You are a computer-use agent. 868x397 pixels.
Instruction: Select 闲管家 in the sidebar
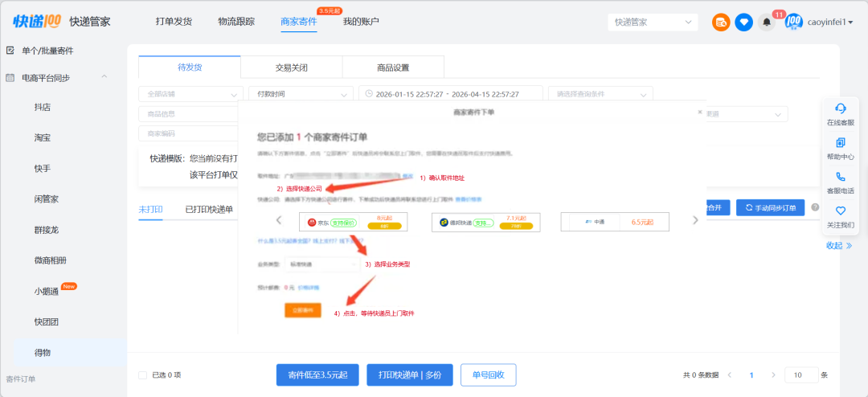pos(47,199)
